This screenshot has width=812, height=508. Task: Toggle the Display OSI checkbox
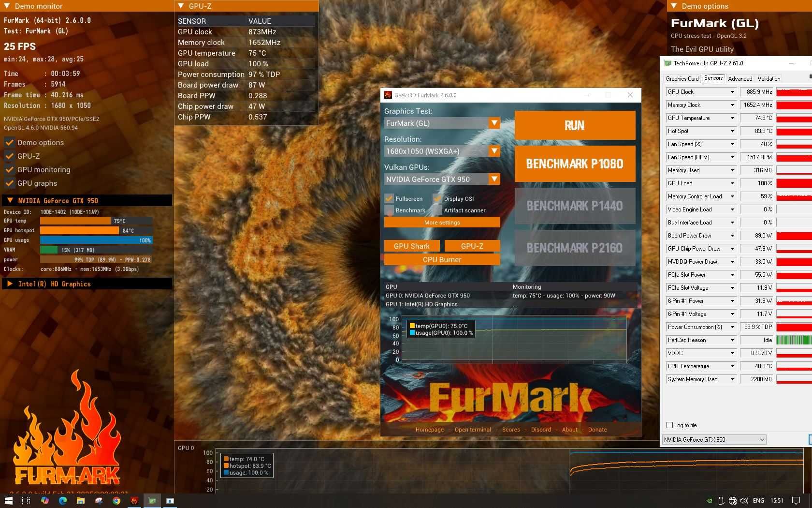pos(437,198)
